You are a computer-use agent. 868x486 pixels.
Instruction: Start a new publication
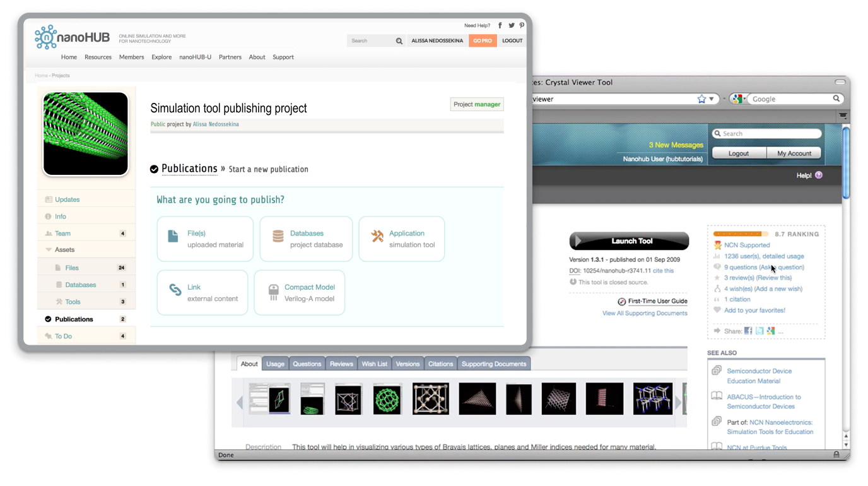coord(267,169)
